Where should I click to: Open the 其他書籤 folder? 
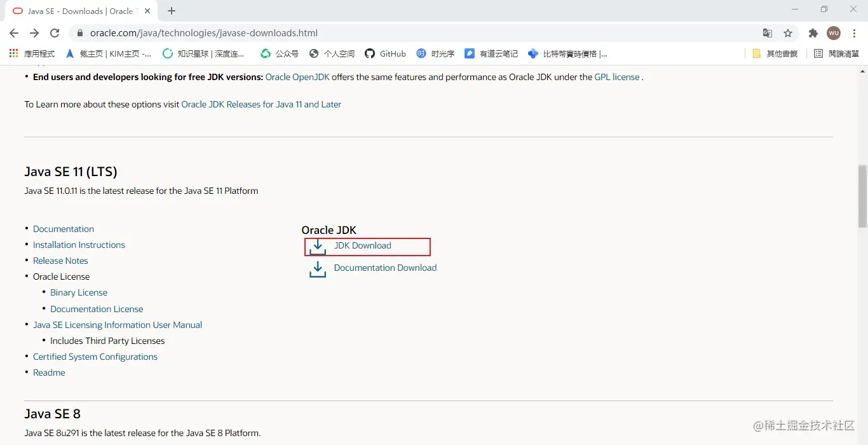(x=775, y=53)
